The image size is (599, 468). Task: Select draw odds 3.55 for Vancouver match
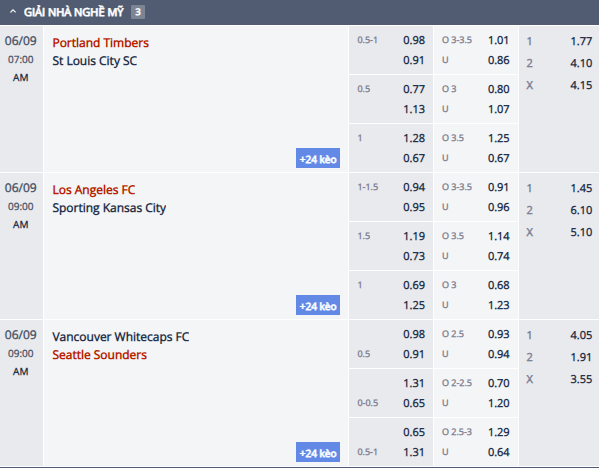(x=581, y=379)
